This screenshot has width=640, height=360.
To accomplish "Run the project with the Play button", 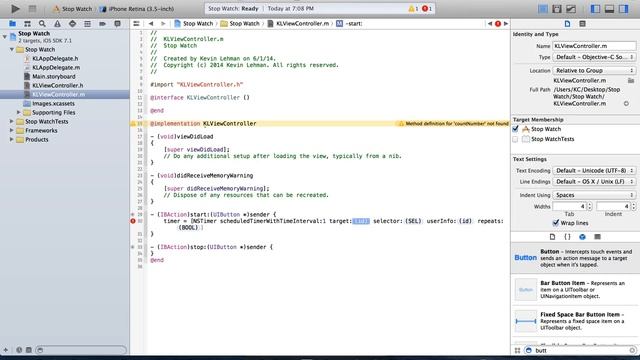I will pyautogui.click(x=15, y=8).
